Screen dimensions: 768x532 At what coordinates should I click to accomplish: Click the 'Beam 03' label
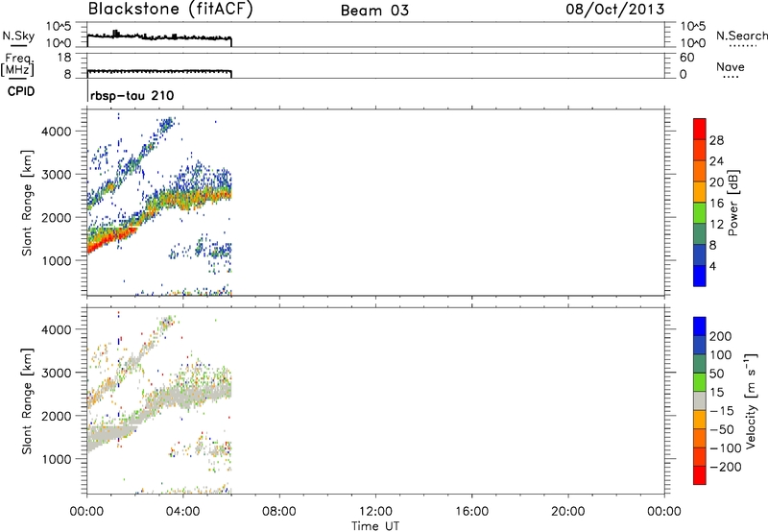point(374,11)
